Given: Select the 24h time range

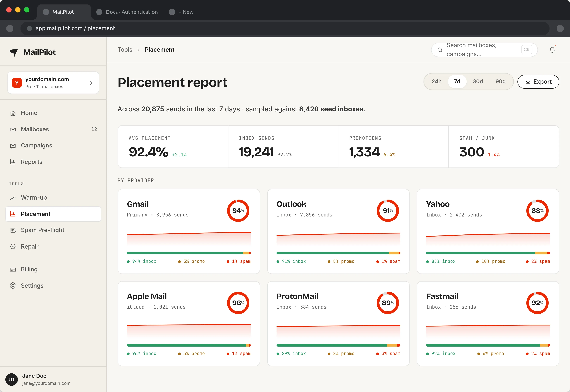Looking at the screenshot, I should pyautogui.click(x=436, y=82).
